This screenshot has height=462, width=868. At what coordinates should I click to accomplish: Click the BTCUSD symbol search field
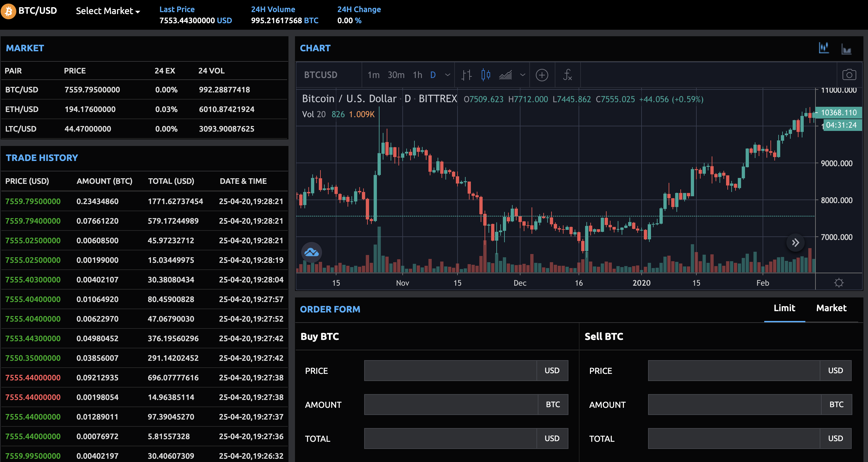329,75
